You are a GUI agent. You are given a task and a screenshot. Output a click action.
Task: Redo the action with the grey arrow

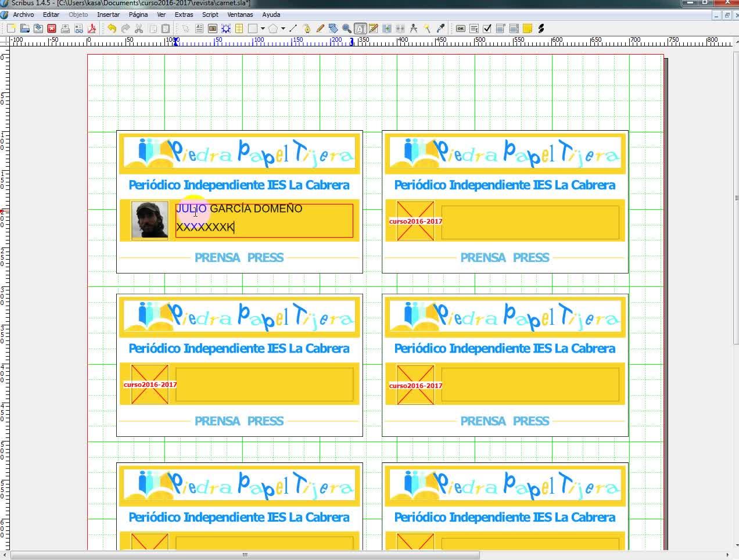pos(125,28)
